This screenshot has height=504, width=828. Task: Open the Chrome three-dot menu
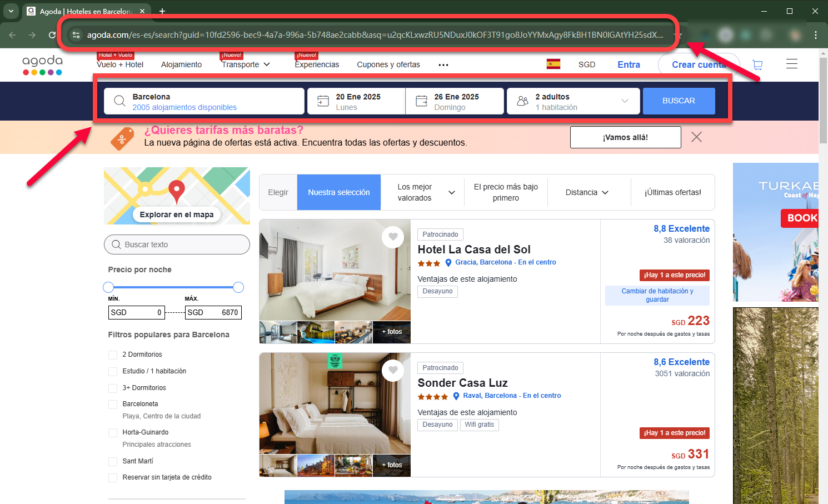[x=815, y=35]
